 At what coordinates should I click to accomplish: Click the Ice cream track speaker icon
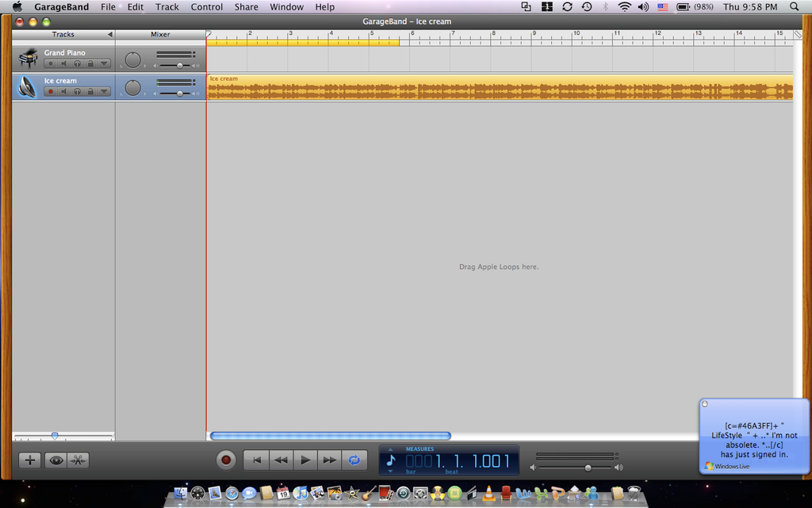27,87
